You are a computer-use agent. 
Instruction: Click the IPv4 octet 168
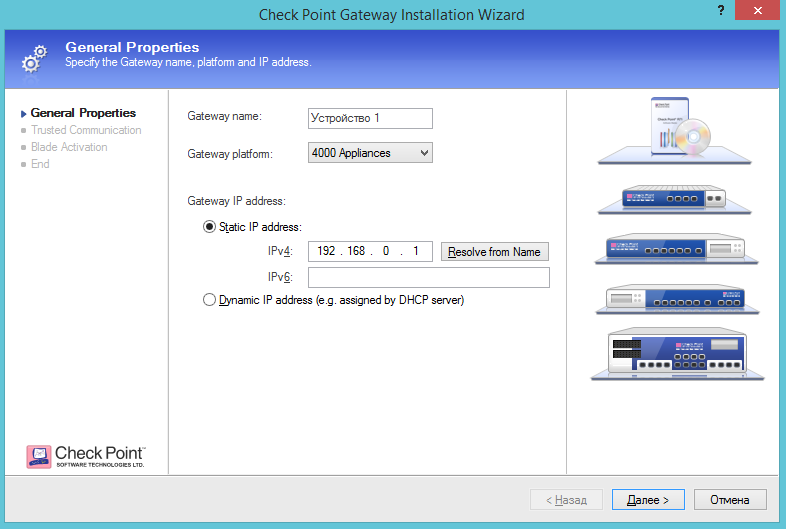[356, 251]
